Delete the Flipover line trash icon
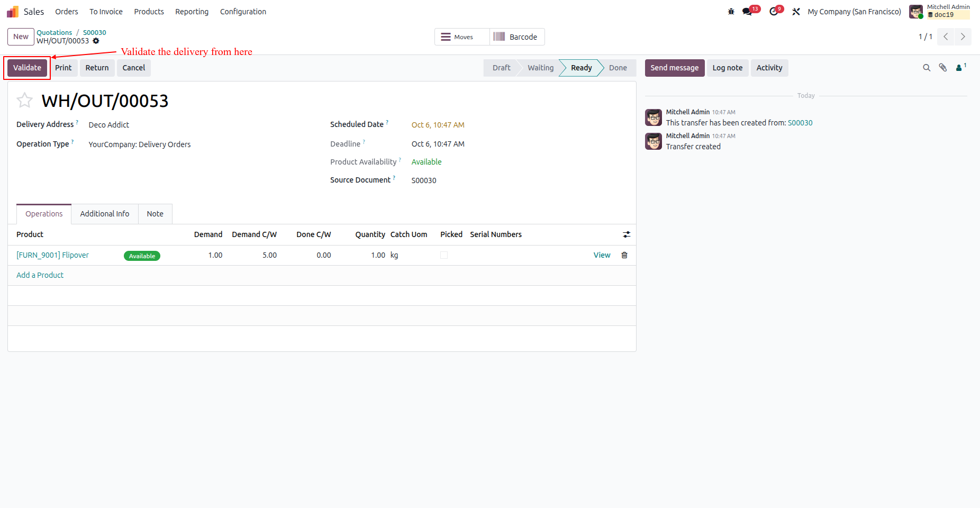The height and width of the screenshot is (508, 980). point(624,255)
